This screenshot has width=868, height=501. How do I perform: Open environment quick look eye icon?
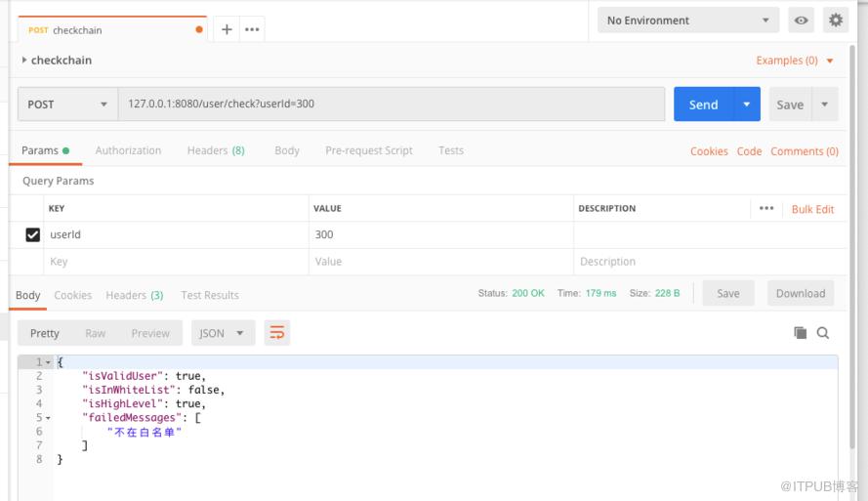click(x=801, y=21)
